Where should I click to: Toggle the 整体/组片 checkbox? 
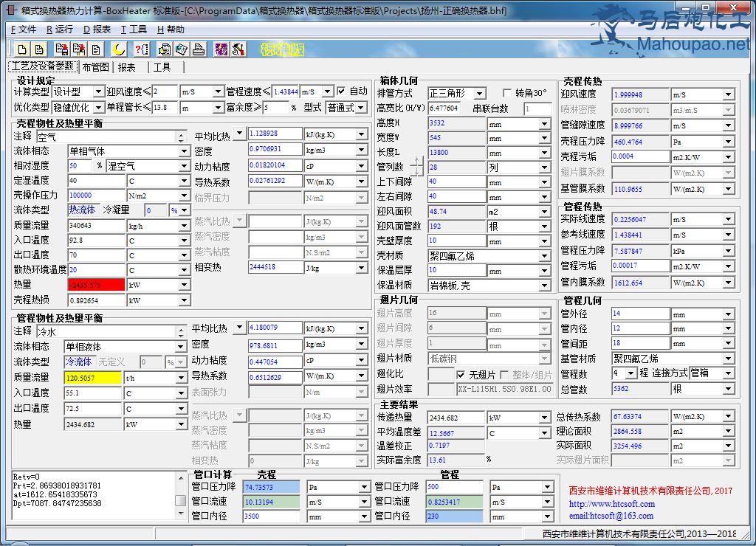[x=504, y=374]
